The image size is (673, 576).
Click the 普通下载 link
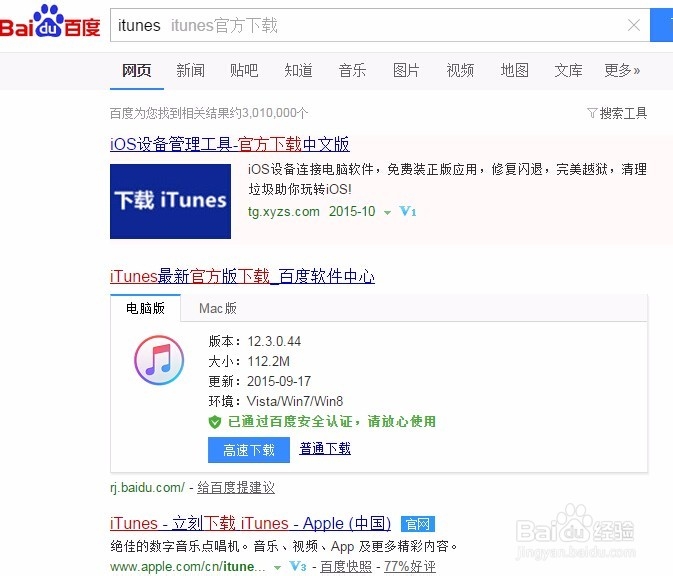tap(325, 449)
